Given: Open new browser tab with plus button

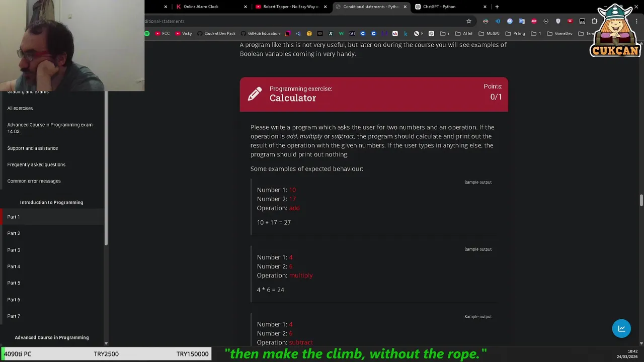Looking at the screenshot, I should (497, 7).
